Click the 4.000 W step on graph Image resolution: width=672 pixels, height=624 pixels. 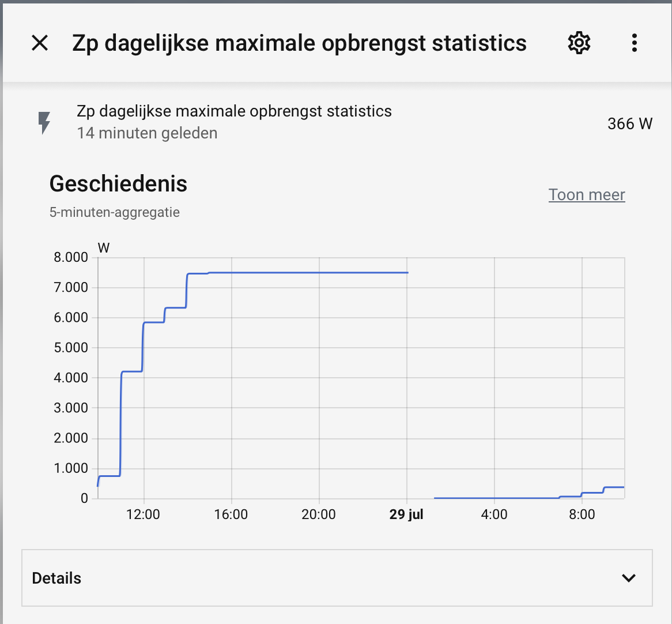point(132,371)
